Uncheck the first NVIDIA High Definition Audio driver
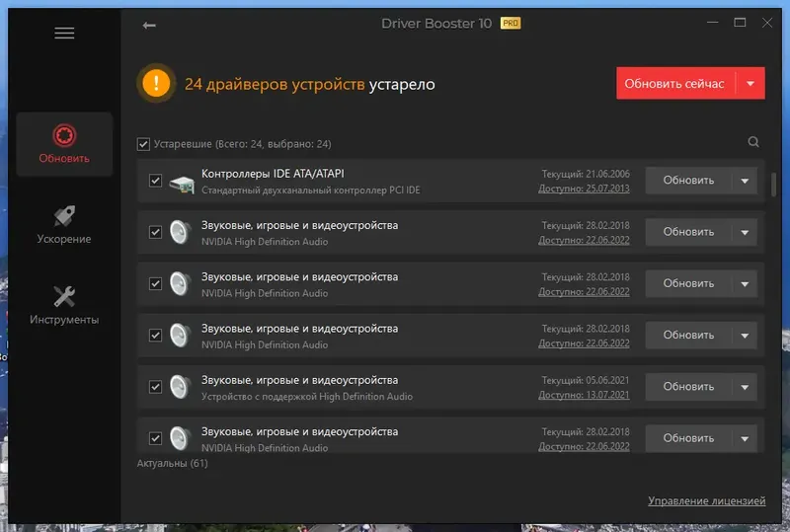 click(x=155, y=232)
